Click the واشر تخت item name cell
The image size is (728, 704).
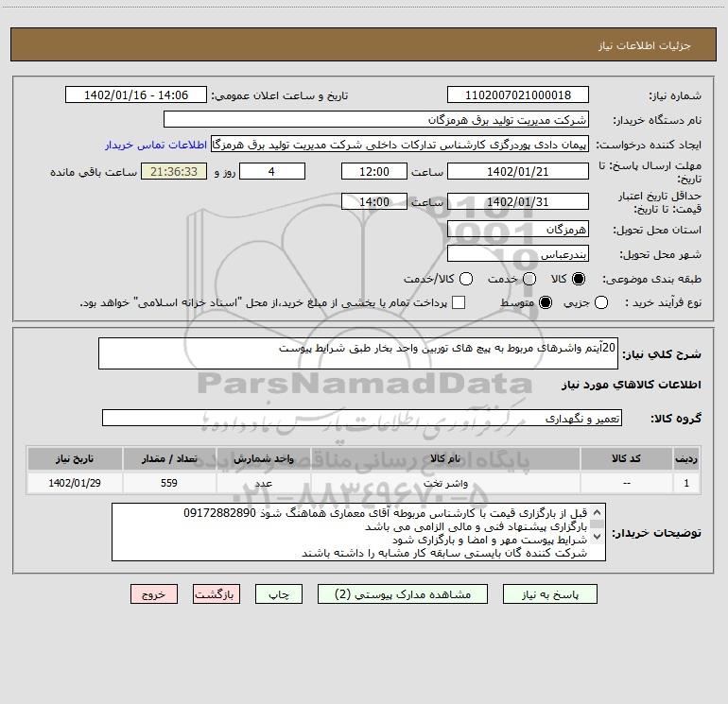coord(444,483)
